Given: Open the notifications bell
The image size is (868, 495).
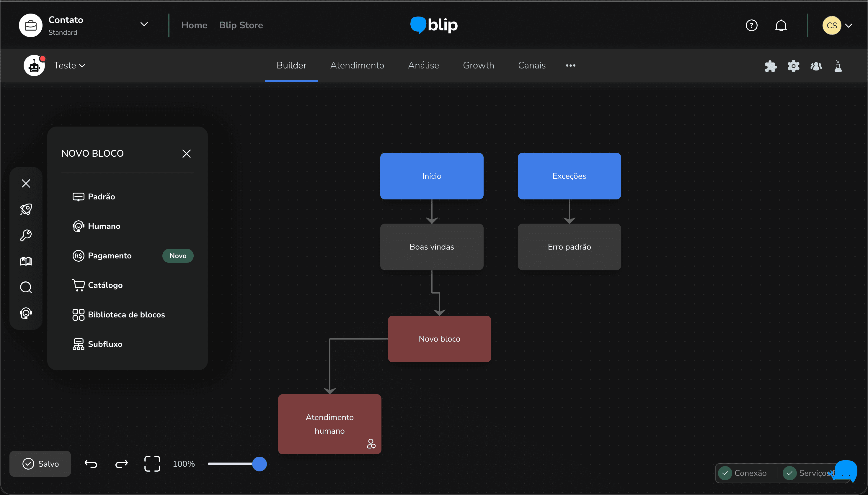Looking at the screenshot, I should tap(781, 25).
